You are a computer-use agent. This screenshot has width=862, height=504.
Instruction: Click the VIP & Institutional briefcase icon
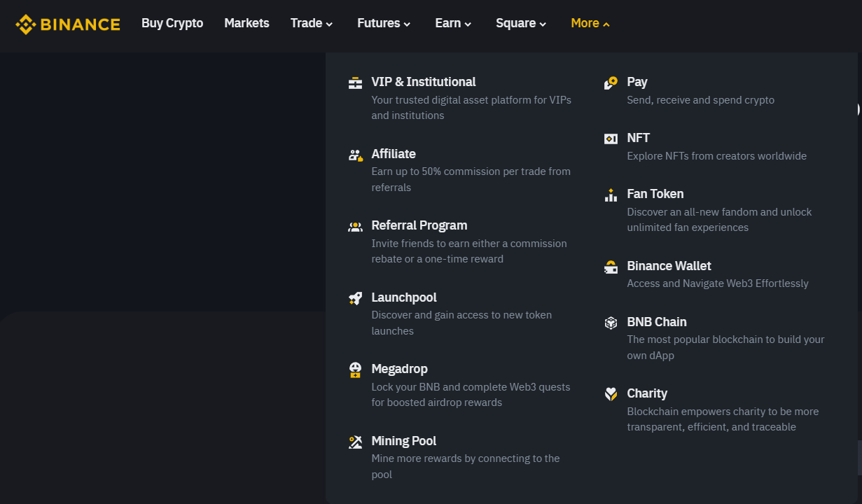[355, 83]
